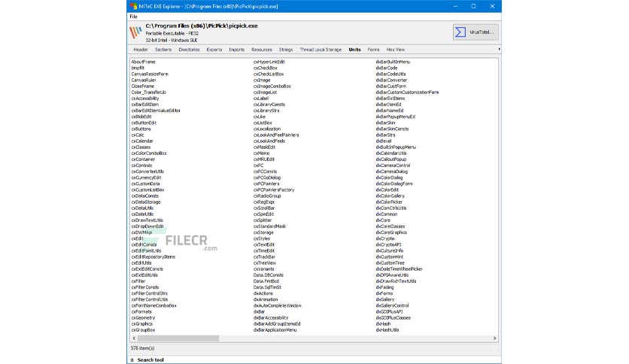Select the cxHyperLinkEdit unit
This screenshot has width=629, height=364.
[269, 62]
